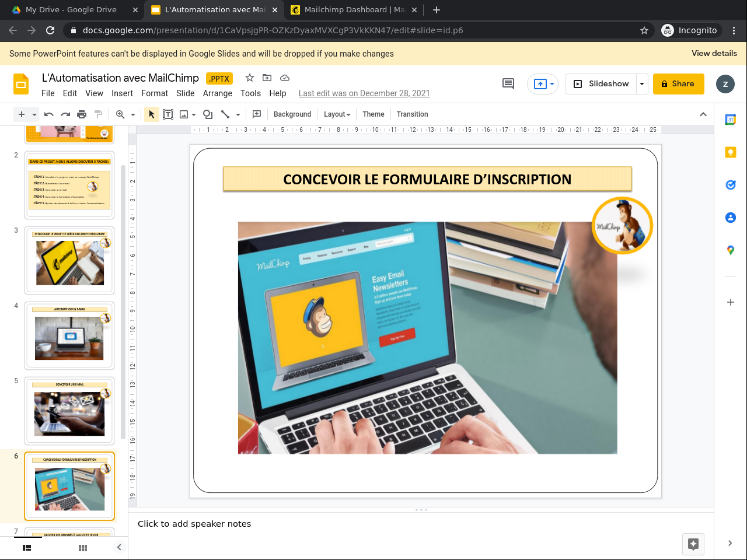
Task: Print the presentation
Action: pos(82,114)
